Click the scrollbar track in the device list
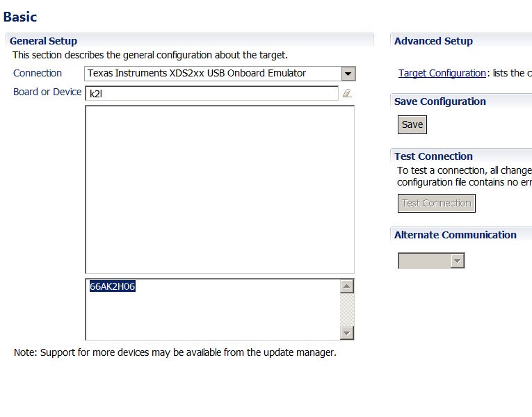The image size is (532, 417). (x=347, y=309)
